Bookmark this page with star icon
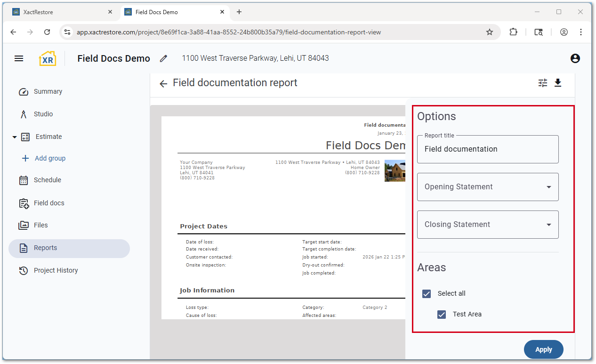This screenshot has height=364, width=596. [x=490, y=32]
